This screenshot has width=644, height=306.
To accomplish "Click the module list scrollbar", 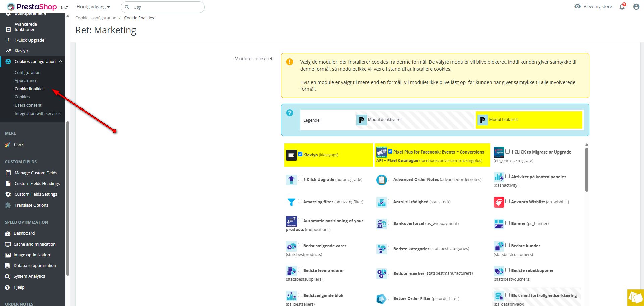I will 587,170.
